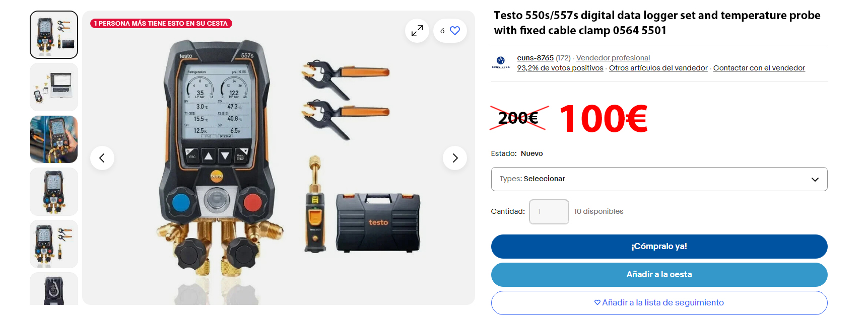Select the fourth manifold thumbnail
Image resolution: width=868 pixels, height=319 pixels.
[54, 192]
